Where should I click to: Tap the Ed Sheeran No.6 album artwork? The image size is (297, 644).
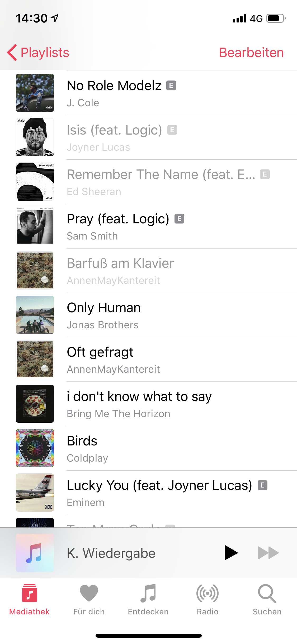coord(35,182)
